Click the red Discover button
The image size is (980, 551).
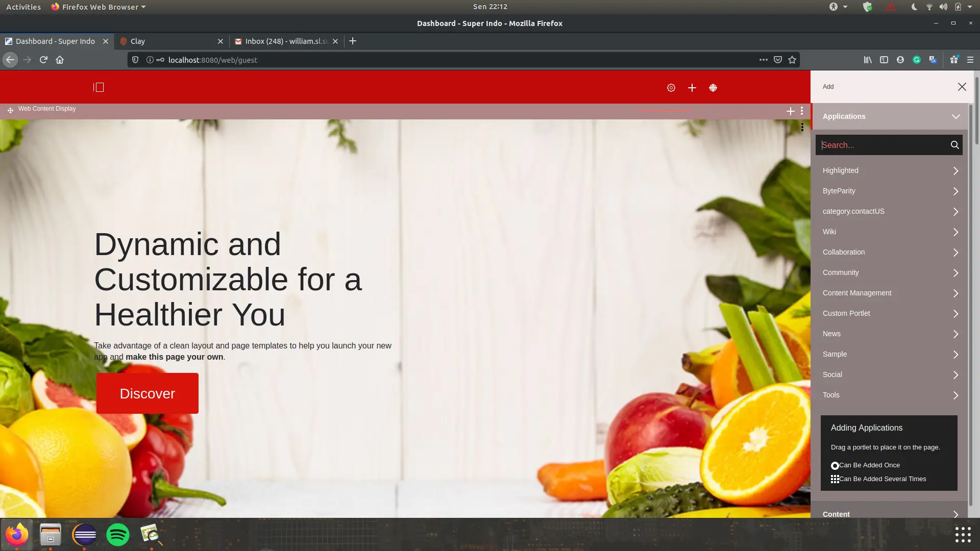pos(147,393)
